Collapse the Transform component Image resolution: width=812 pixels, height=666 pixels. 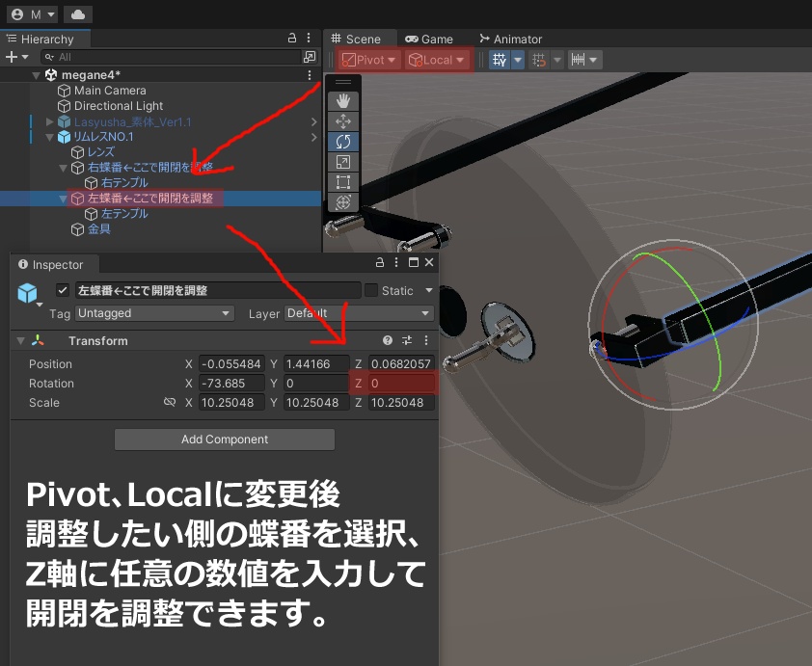pos(20,341)
